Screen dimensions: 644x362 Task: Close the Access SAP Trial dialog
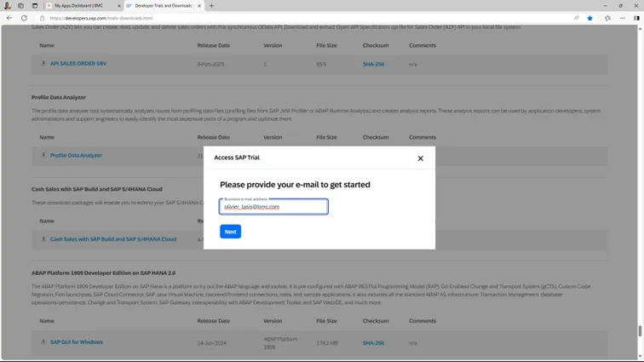420,158
